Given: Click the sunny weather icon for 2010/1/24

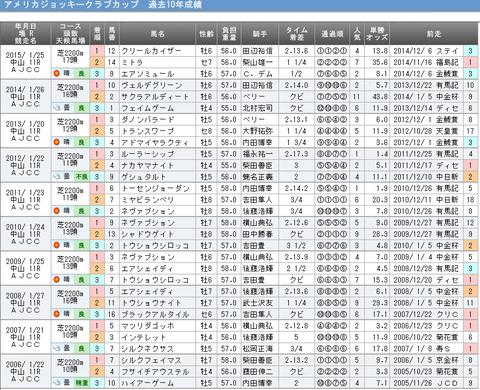Looking at the screenshot, I should tap(57, 245).
